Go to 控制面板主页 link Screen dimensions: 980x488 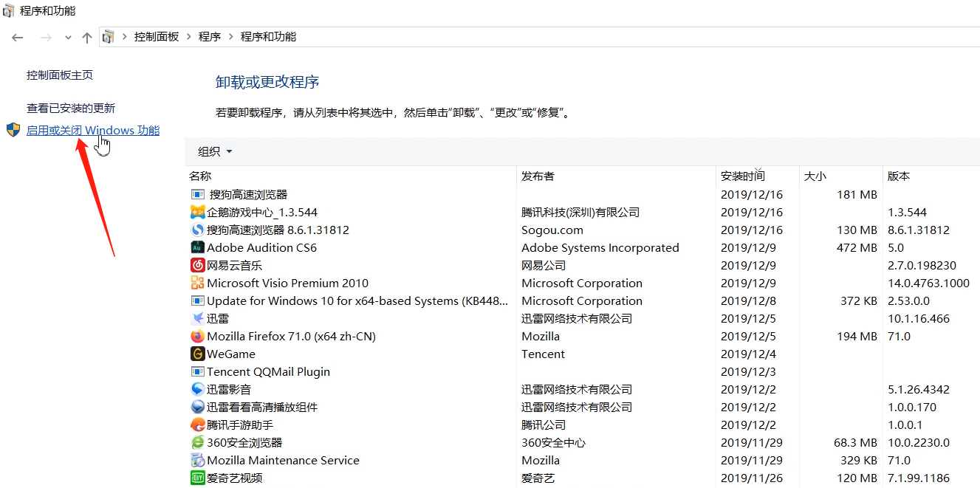(60, 75)
